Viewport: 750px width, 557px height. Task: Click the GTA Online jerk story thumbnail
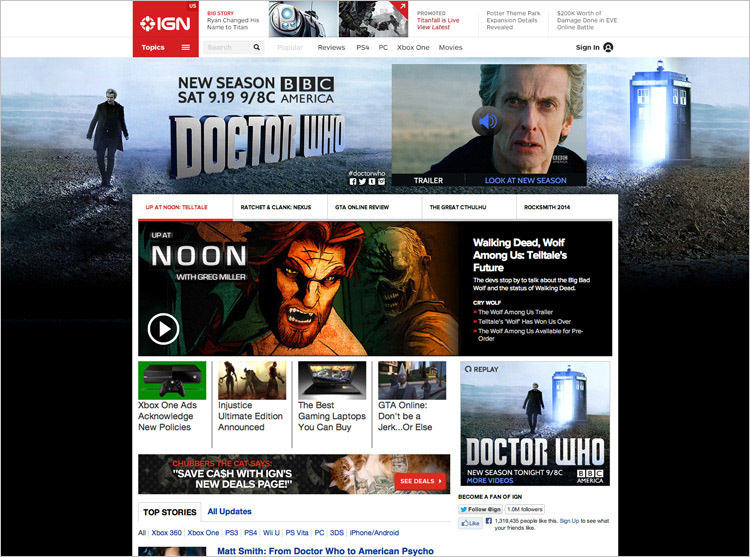pos(412,380)
